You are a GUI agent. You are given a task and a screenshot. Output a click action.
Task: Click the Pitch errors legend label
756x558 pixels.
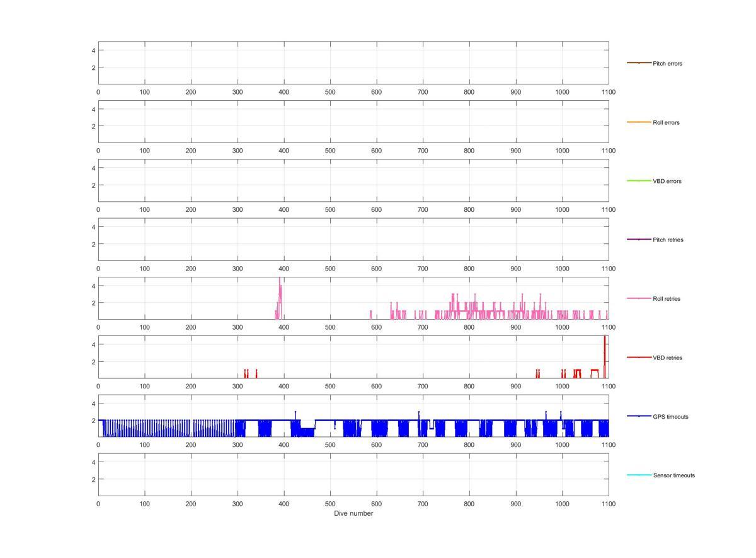(x=667, y=64)
